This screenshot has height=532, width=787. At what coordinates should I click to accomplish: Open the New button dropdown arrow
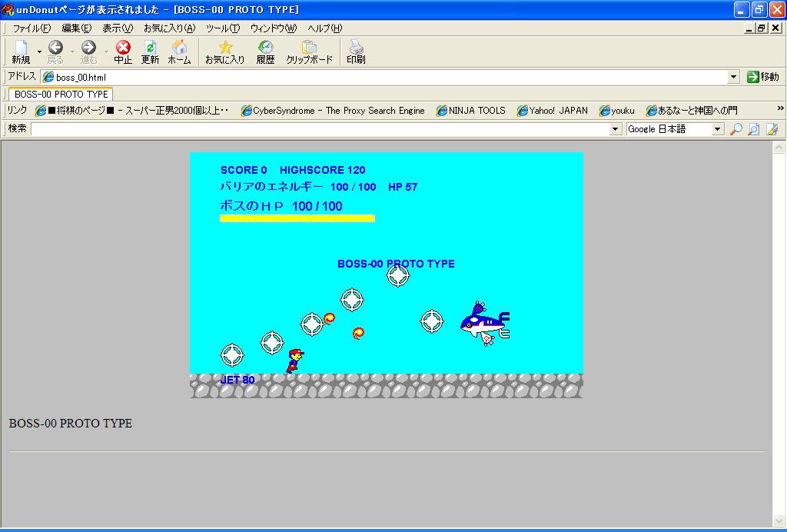coord(39,52)
